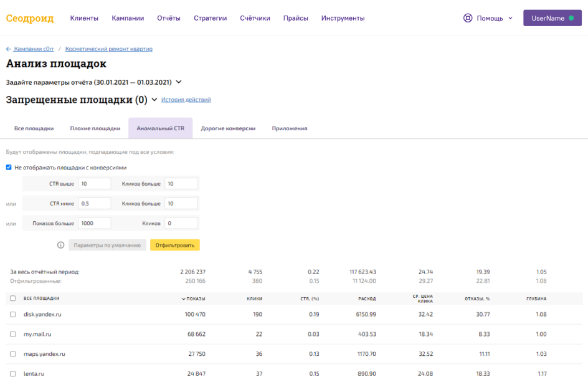The height and width of the screenshot is (382, 588).
Task: Click the info icon beside default parameters
Action: coord(60,245)
